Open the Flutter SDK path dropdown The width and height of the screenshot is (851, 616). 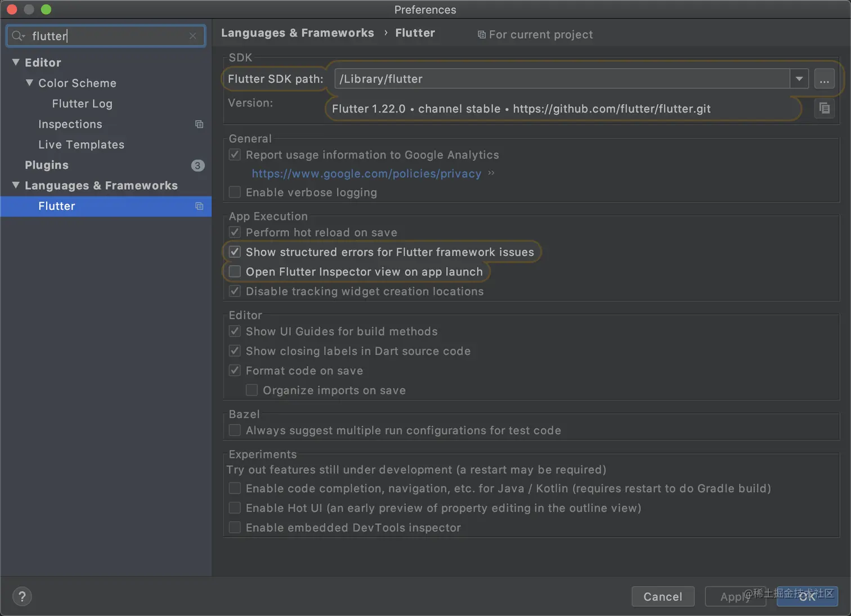point(799,79)
